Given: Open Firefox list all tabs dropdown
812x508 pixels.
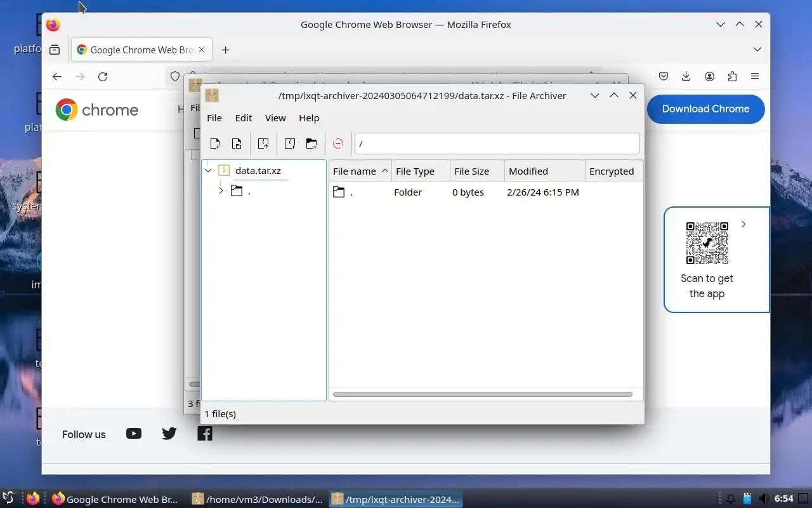Looking at the screenshot, I should (x=757, y=50).
